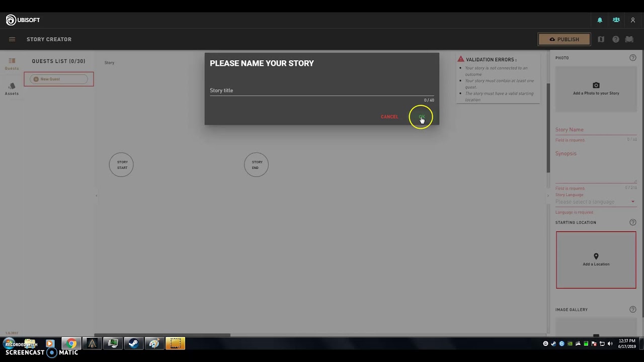Open the friends group icon
Screen dimensions: 644x362
(616, 20)
